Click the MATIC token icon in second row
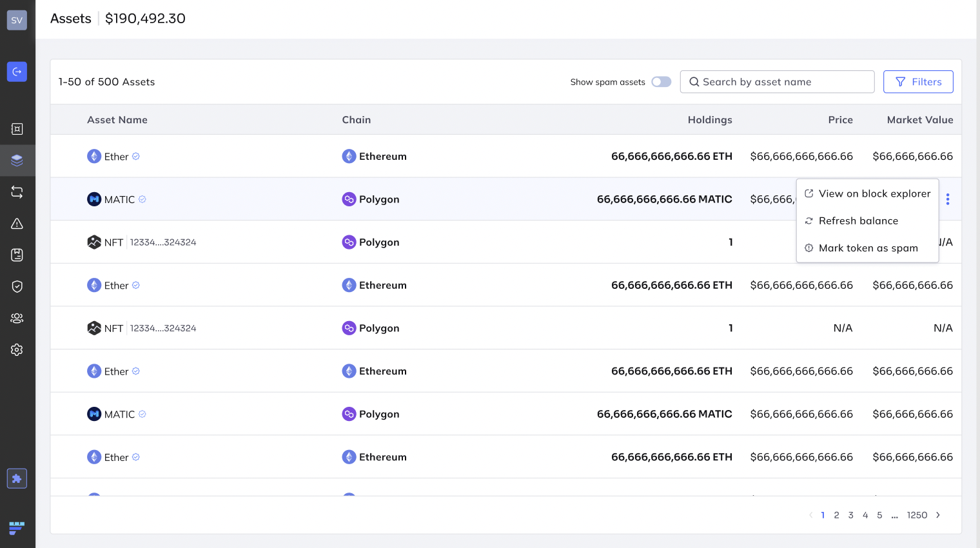The image size is (980, 548). tap(94, 199)
